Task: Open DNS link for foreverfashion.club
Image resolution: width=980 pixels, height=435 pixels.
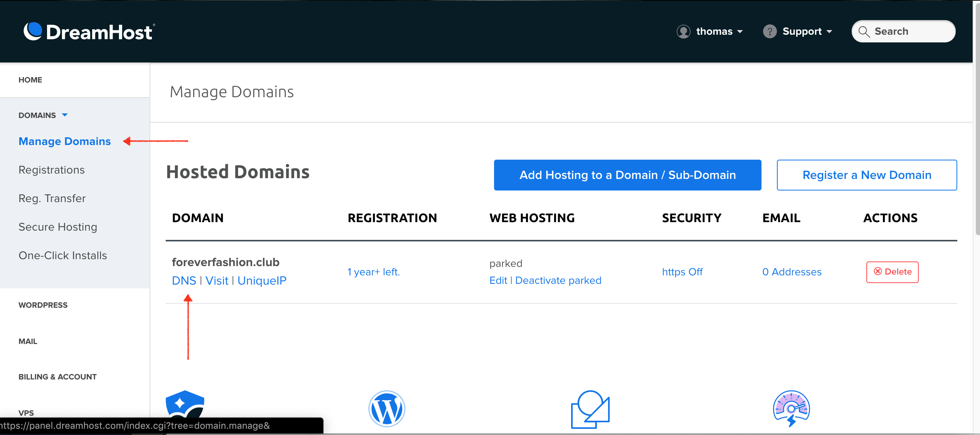Action: coord(184,281)
